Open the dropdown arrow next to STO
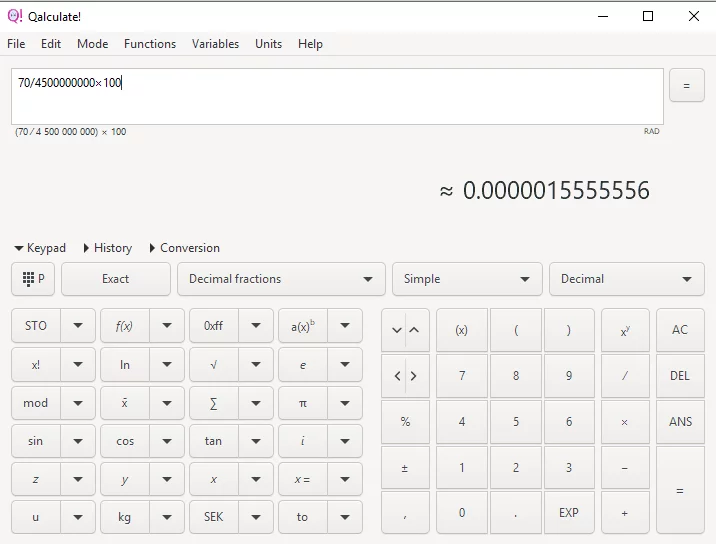This screenshot has width=716, height=544. click(x=78, y=326)
